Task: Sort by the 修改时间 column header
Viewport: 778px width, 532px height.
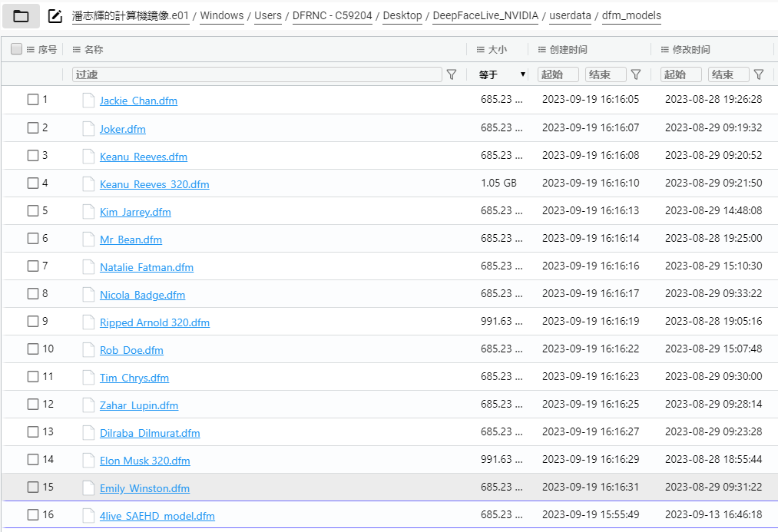Action: 691,50
